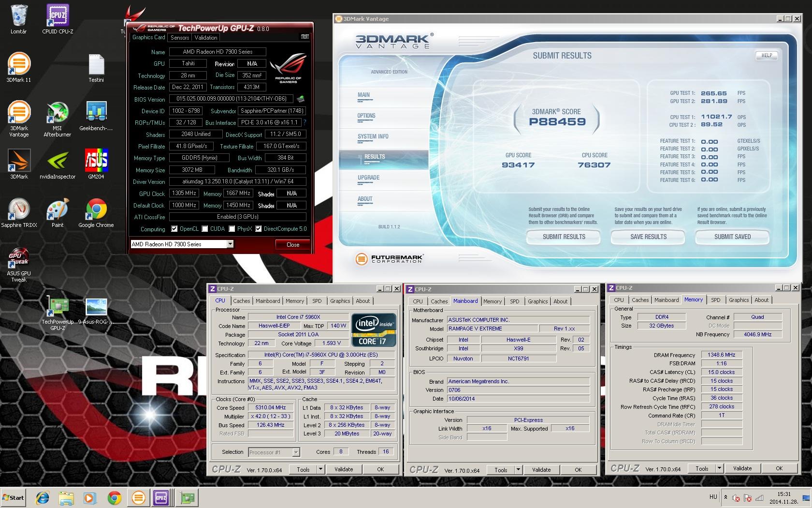
Task: Open ABOUT section in 3DMark Vantage
Action: tap(365, 199)
